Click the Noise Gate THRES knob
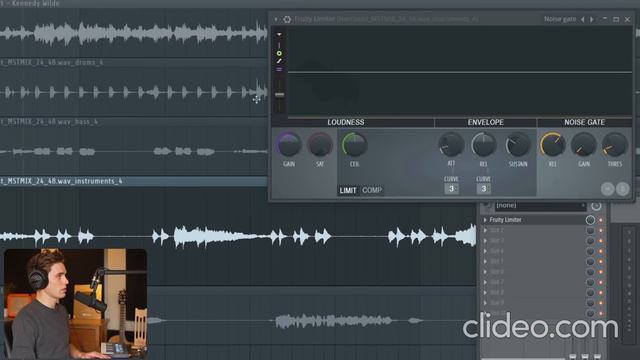The height and width of the screenshot is (360, 640). point(615,145)
